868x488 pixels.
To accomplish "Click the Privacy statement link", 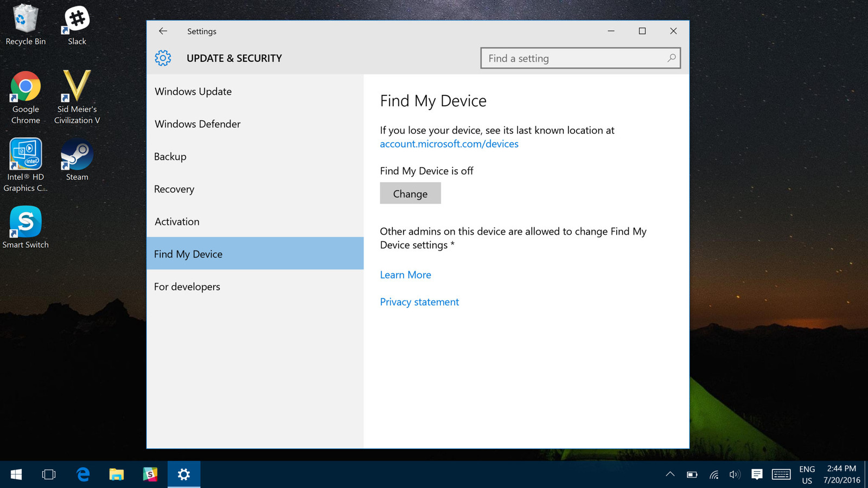I will [x=419, y=301].
